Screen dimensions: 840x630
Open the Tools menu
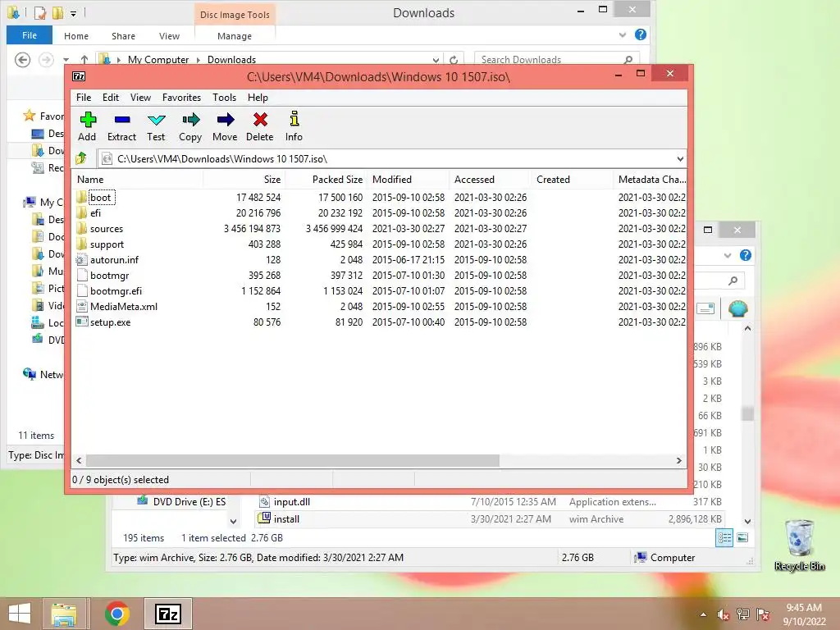coord(224,98)
